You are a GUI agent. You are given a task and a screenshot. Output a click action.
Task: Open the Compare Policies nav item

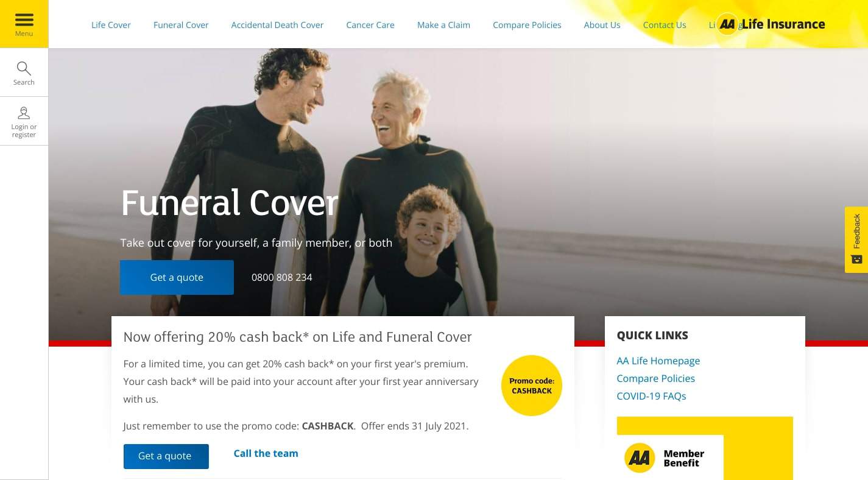point(527,25)
